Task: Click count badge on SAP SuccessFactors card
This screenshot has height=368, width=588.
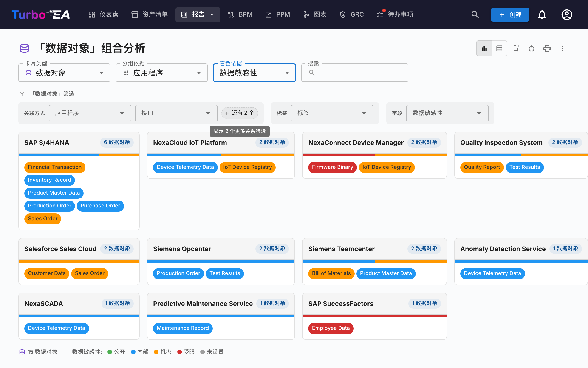Action: coord(424,303)
